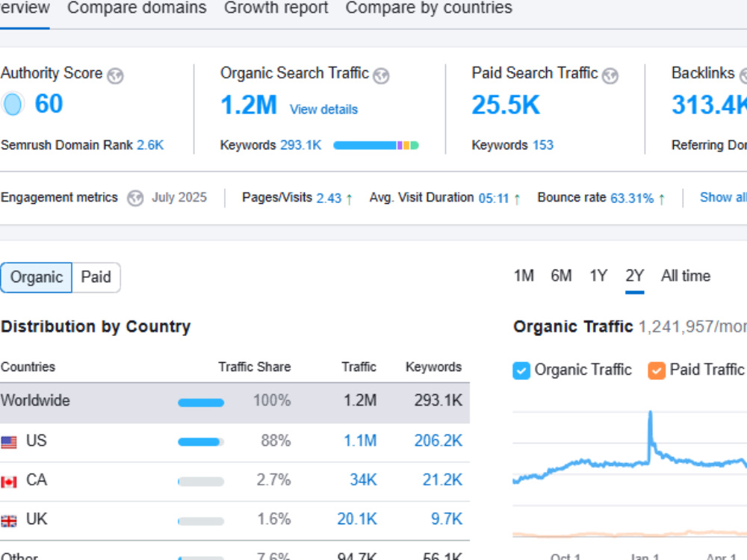The width and height of the screenshot is (747, 560).
Task: Open the Compare domains tab
Action: coord(137,7)
